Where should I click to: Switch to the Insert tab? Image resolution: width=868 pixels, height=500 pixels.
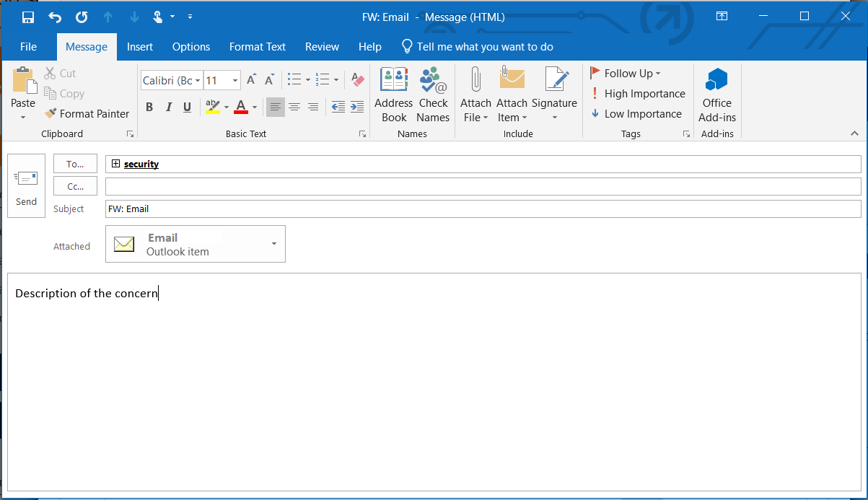click(x=140, y=47)
